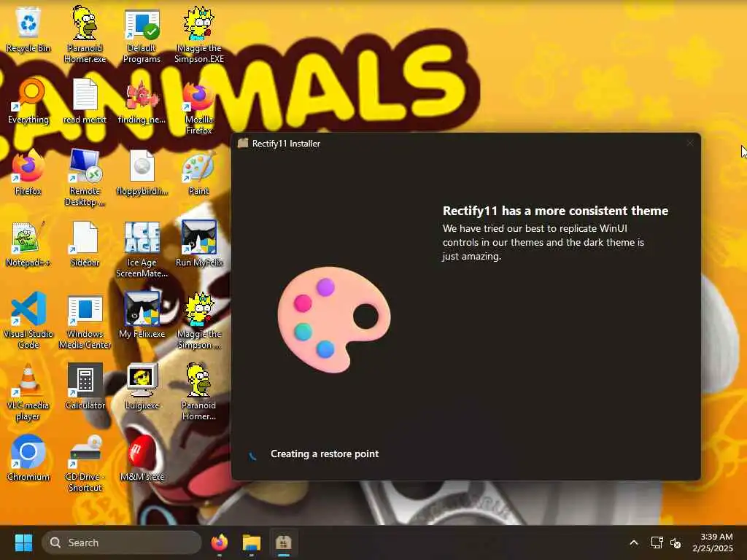Click the muted volume tray icon
747x560 pixels.
[675, 542]
